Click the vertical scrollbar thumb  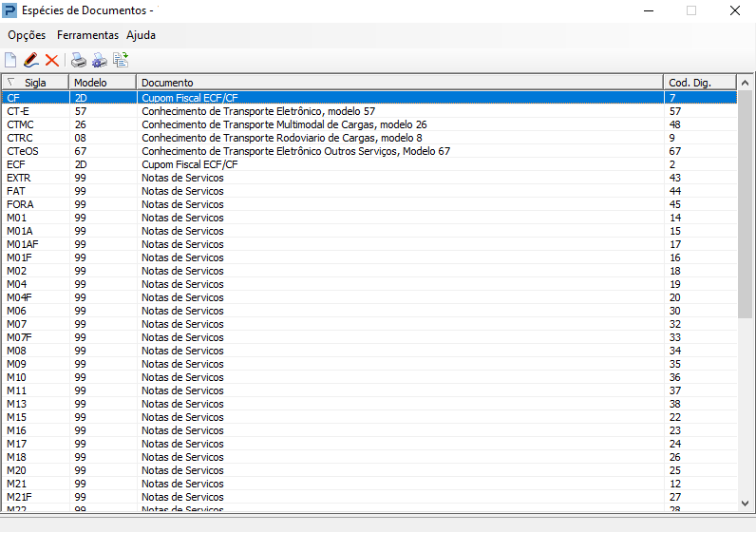[745, 204]
